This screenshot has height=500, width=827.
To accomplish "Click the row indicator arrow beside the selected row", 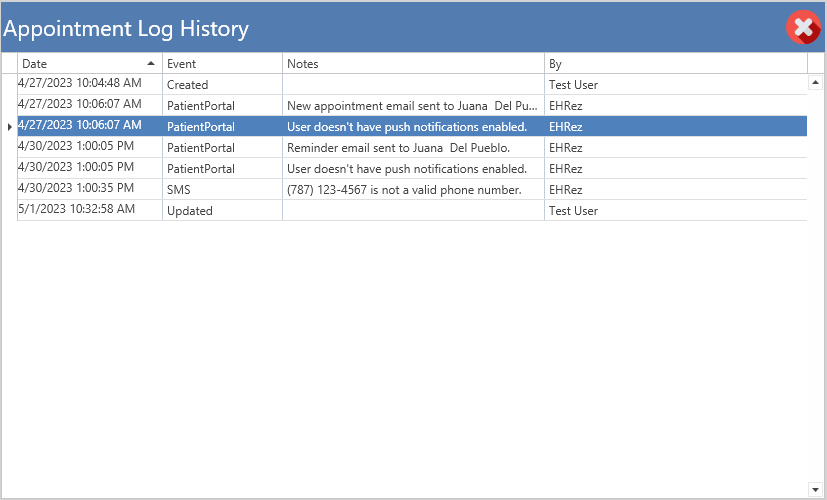I will [x=9, y=127].
